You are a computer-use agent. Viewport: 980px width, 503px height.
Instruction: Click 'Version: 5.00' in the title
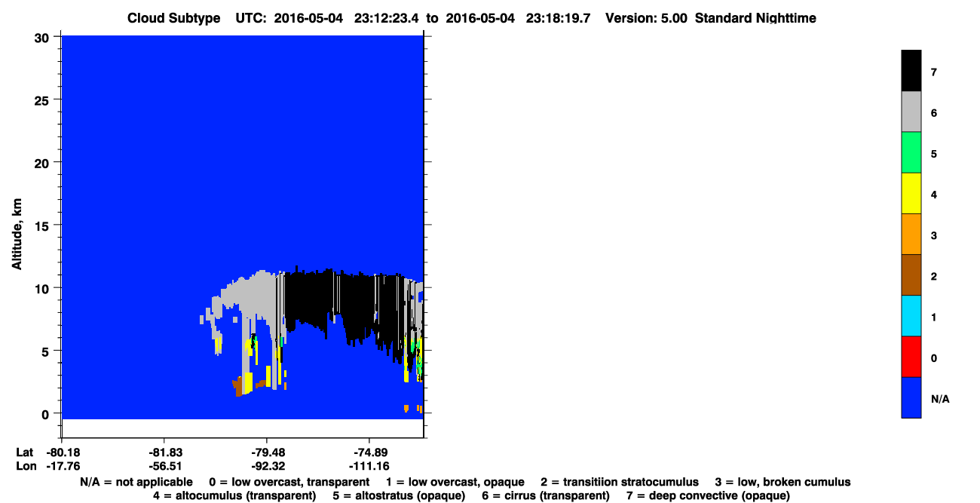pyautogui.click(x=646, y=18)
